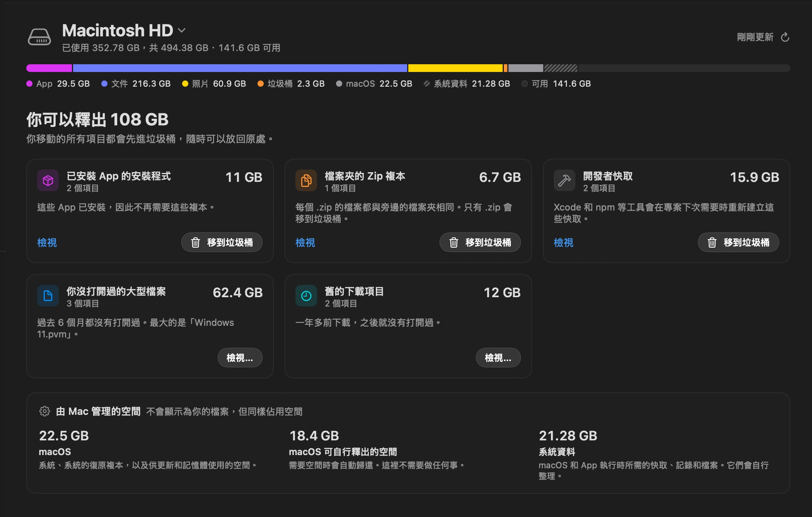Click the teal clock icon for 舊的下載項目

306,296
